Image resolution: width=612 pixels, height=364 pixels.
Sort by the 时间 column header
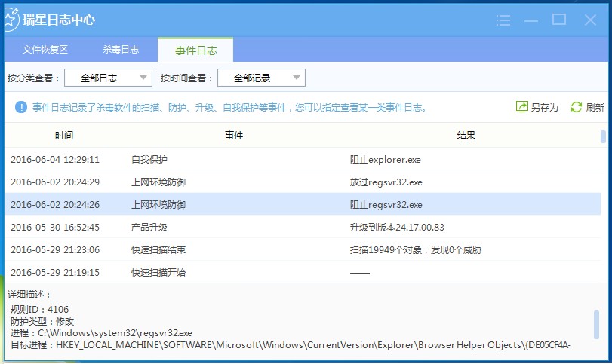(x=64, y=135)
